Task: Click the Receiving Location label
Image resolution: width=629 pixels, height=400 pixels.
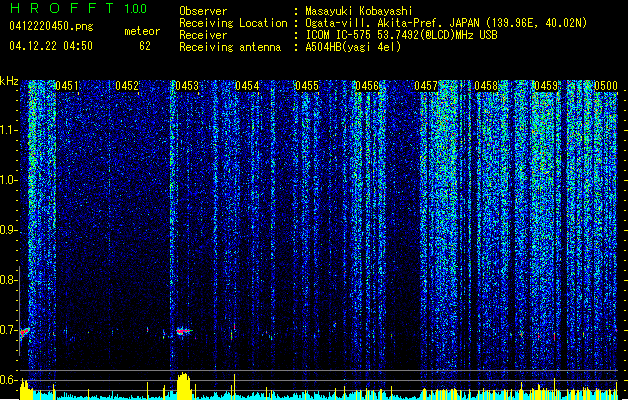Action: pos(233,23)
